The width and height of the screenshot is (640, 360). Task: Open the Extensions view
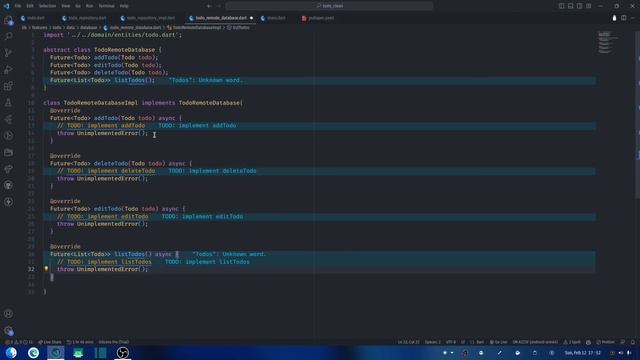8,86
